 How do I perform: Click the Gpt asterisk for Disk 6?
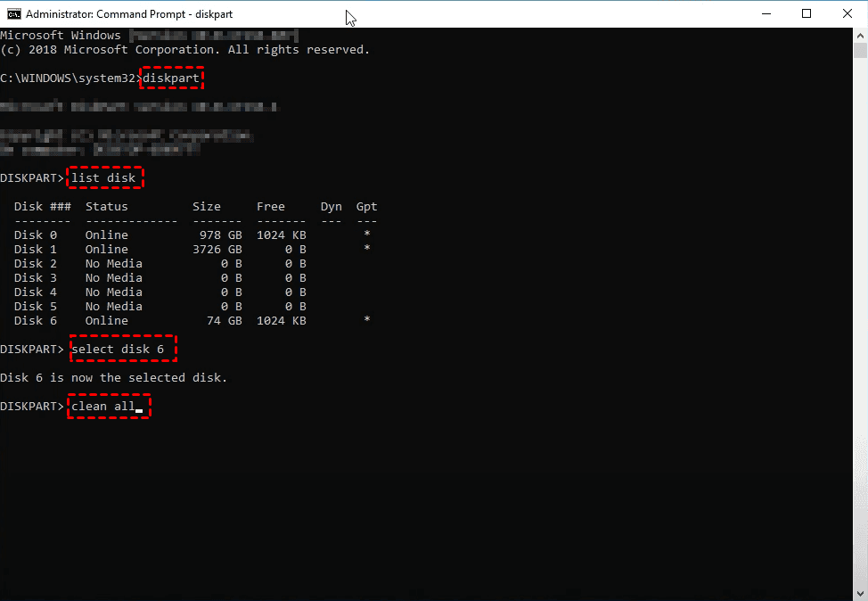366,321
